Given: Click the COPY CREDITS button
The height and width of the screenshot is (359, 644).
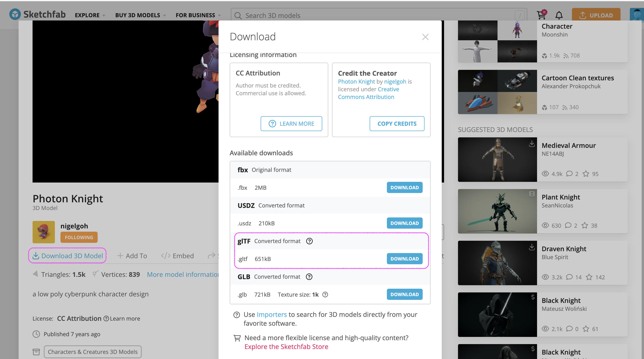Looking at the screenshot, I should [397, 123].
